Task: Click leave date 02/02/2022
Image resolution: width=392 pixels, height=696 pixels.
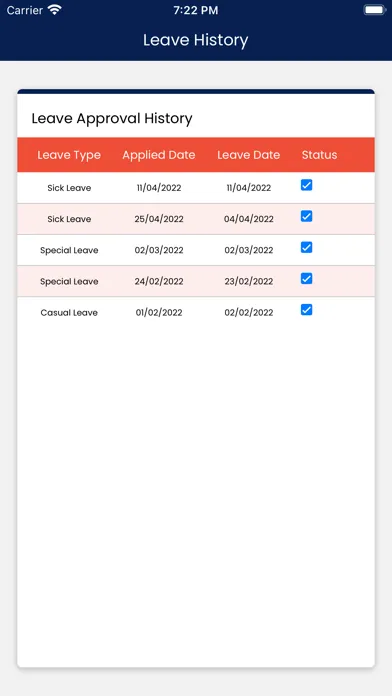Action: pos(249,312)
